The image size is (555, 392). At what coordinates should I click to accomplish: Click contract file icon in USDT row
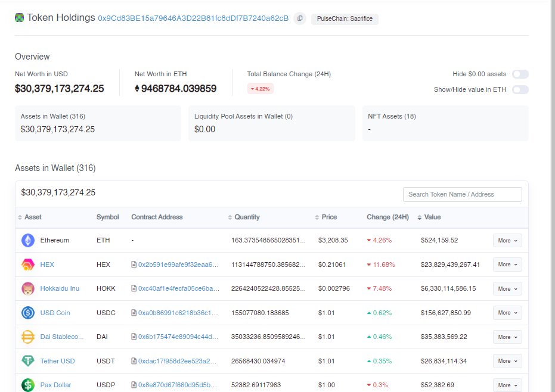(x=134, y=361)
